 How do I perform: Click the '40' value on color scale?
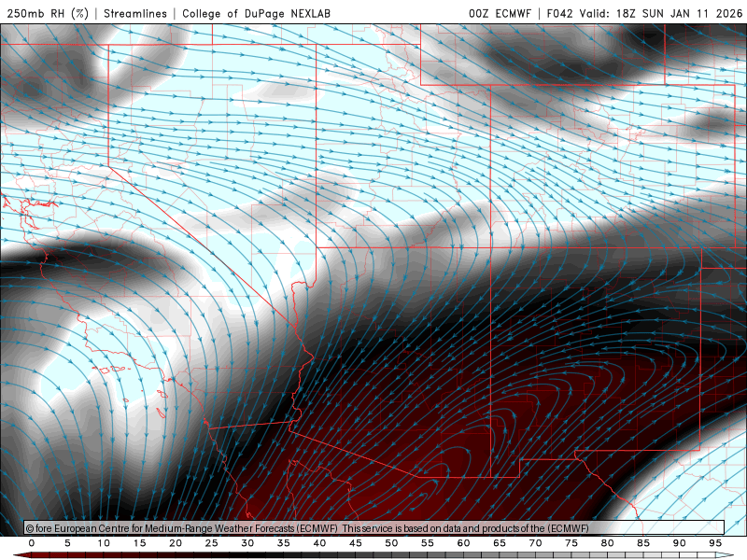tap(319, 543)
